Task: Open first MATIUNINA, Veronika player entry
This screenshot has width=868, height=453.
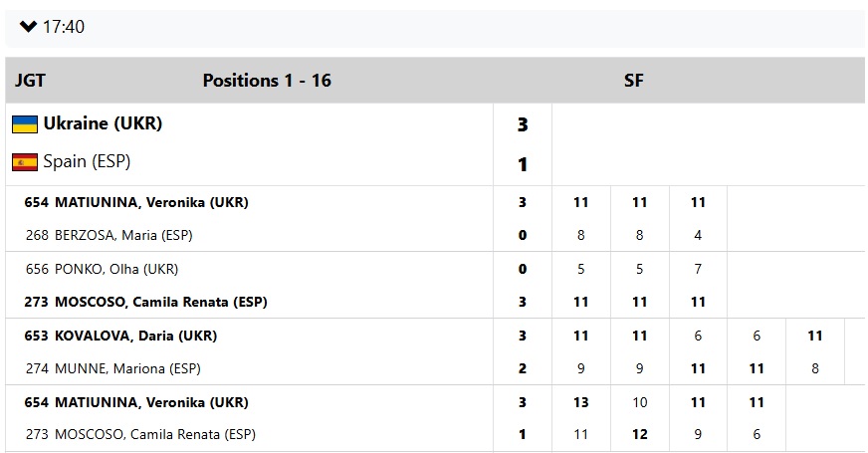Action: [x=150, y=202]
